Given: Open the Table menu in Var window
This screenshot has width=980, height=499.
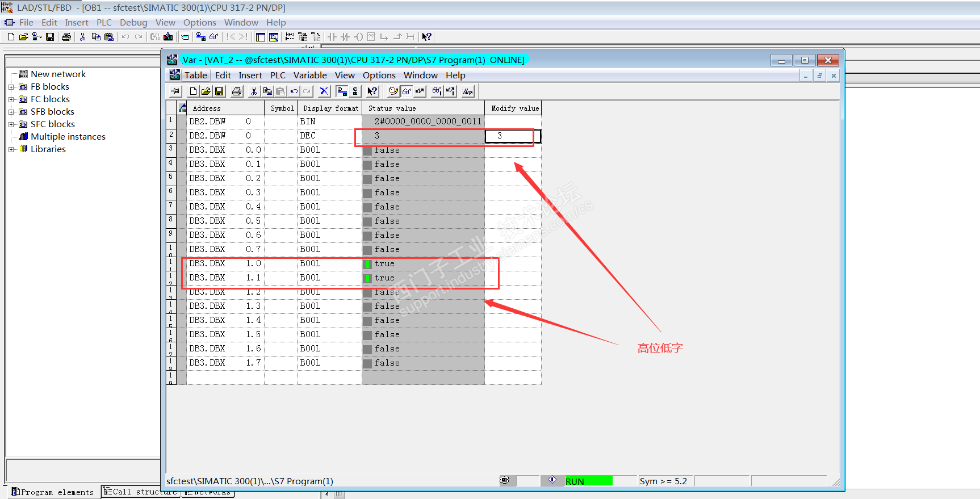Looking at the screenshot, I should [196, 76].
